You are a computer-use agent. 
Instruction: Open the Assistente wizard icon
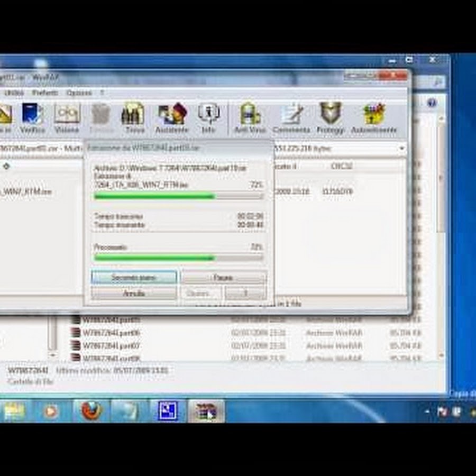[x=172, y=118]
